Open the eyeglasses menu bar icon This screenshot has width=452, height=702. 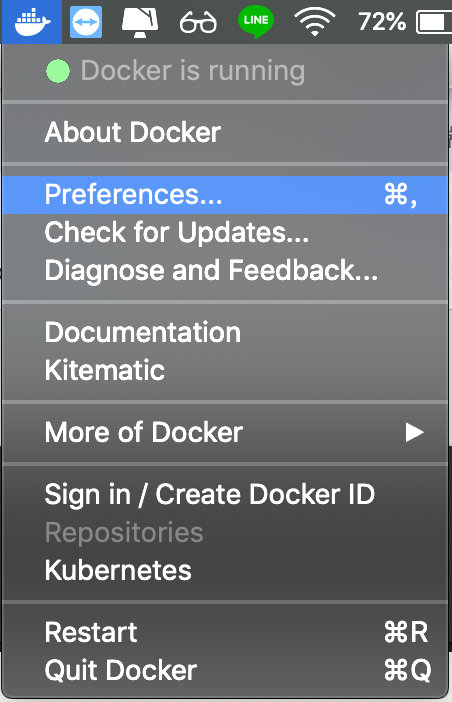click(198, 22)
